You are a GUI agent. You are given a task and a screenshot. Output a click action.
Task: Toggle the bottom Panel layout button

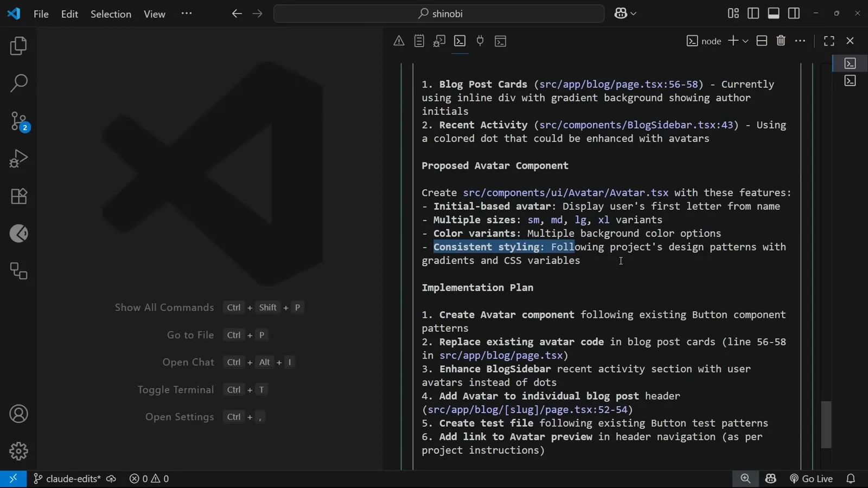pyautogui.click(x=774, y=14)
